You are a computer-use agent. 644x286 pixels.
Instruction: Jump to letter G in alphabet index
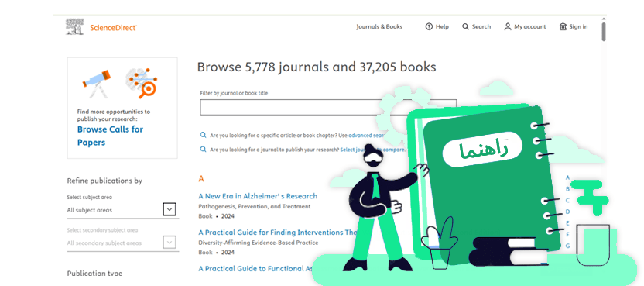tap(567, 246)
